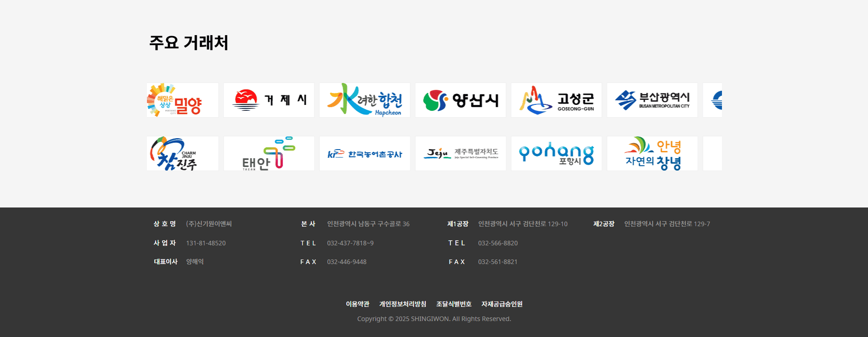Click factory 1 phone 032-566-8820
868x337 pixels.
(x=498, y=243)
